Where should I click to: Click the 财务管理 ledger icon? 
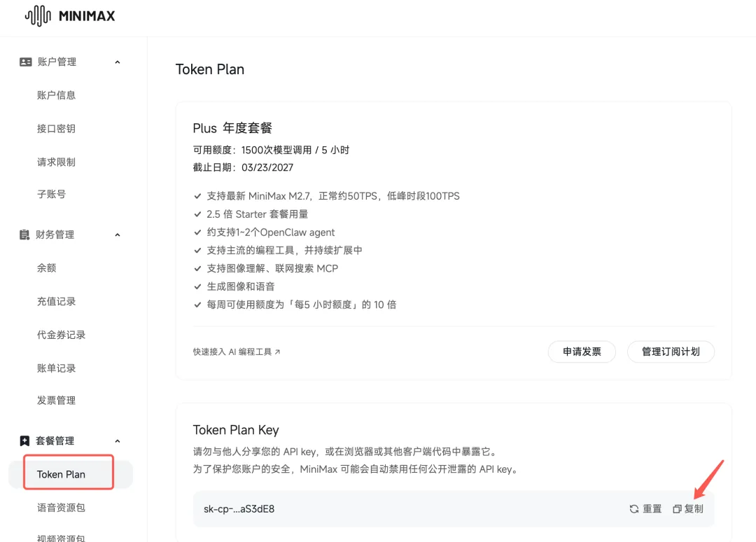[24, 235]
